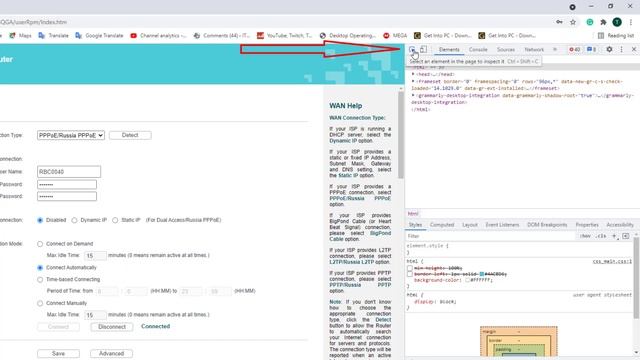Select the Dynamic IP radio button
Image resolution: width=640 pixels, height=360 pixels.
click(74, 220)
